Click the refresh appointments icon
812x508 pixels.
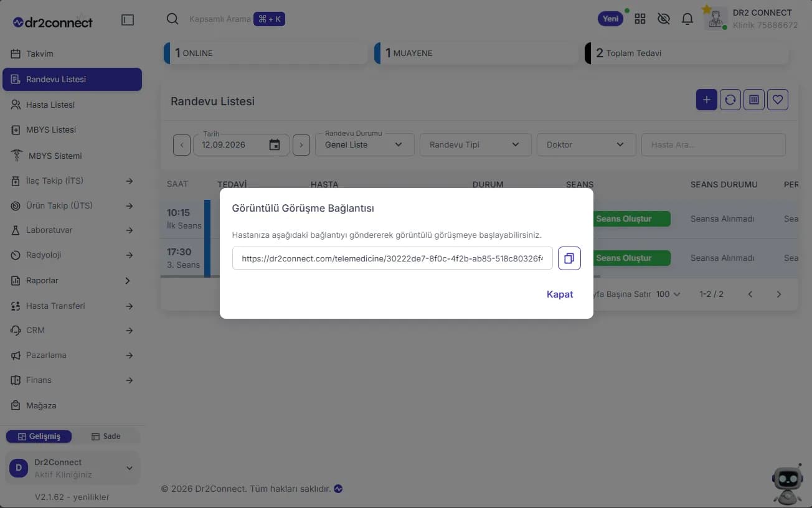pyautogui.click(x=730, y=100)
